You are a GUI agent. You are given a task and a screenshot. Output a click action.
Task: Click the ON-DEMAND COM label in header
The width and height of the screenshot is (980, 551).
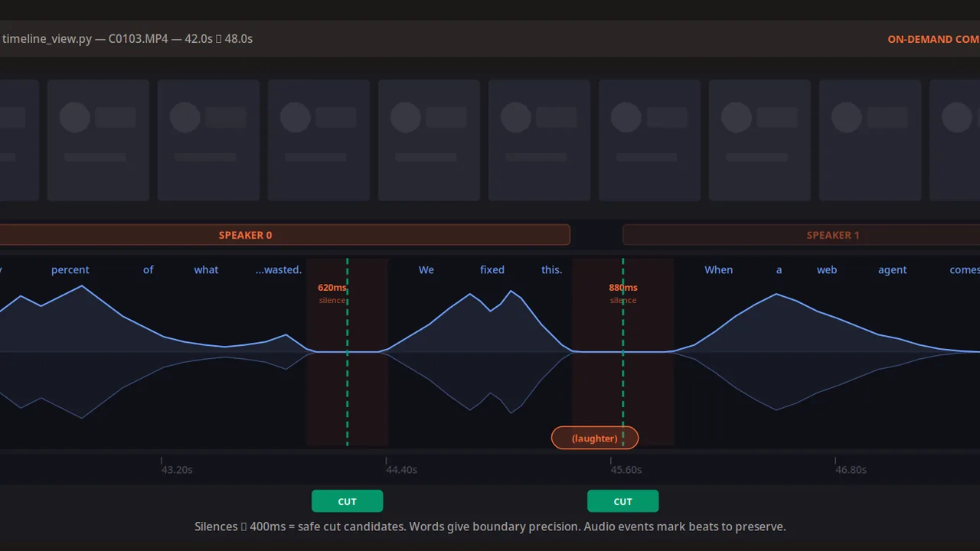click(933, 39)
